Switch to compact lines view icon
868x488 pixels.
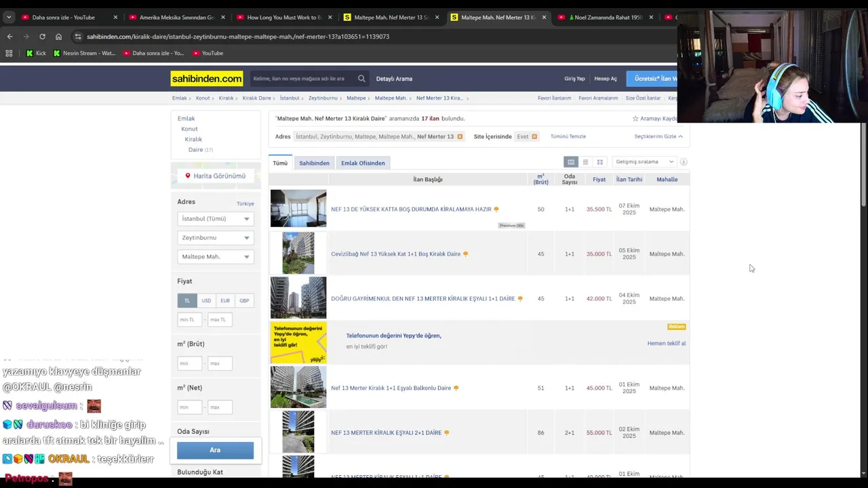(x=585, y=162)
